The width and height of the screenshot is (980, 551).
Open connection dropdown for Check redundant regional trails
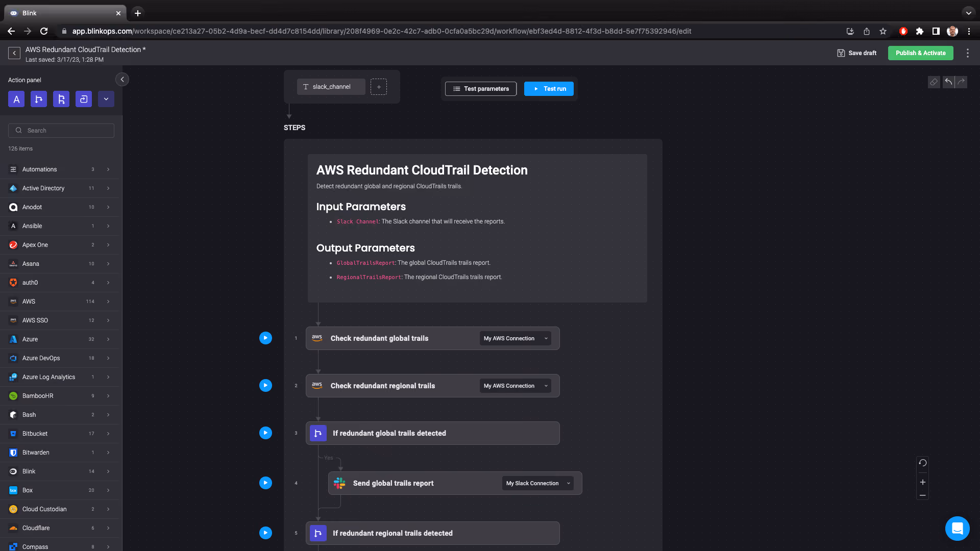516,386
